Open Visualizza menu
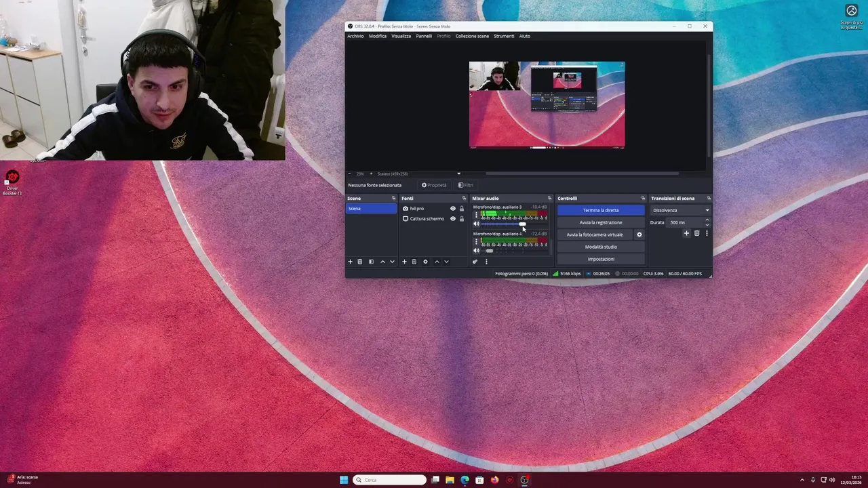Viewport: 868px width, 488px height. (401, 36)
